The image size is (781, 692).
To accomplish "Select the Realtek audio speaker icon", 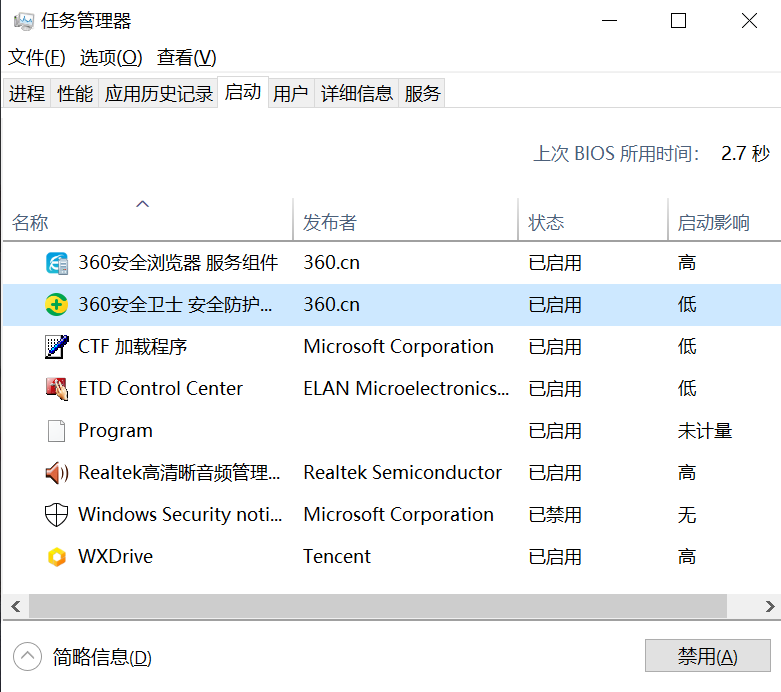I will point(58,473).
